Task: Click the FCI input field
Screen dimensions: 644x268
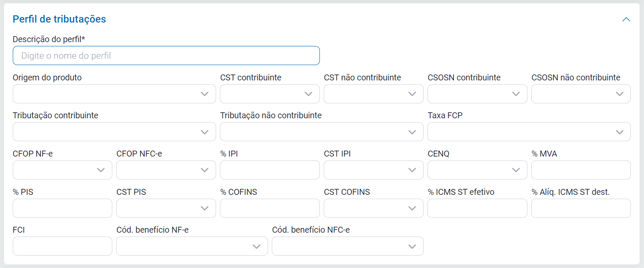Action: pyautogui.click(x=62, y=246)
